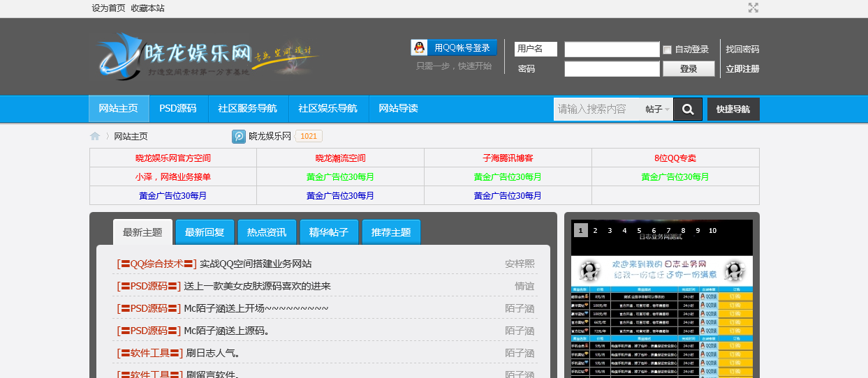
Task: Click the 快捷导航 button
Action: tap(733, 109)
